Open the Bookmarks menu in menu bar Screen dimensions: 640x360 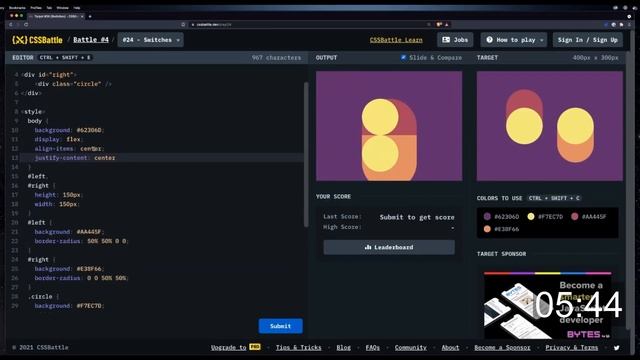[x=17, y=8]
